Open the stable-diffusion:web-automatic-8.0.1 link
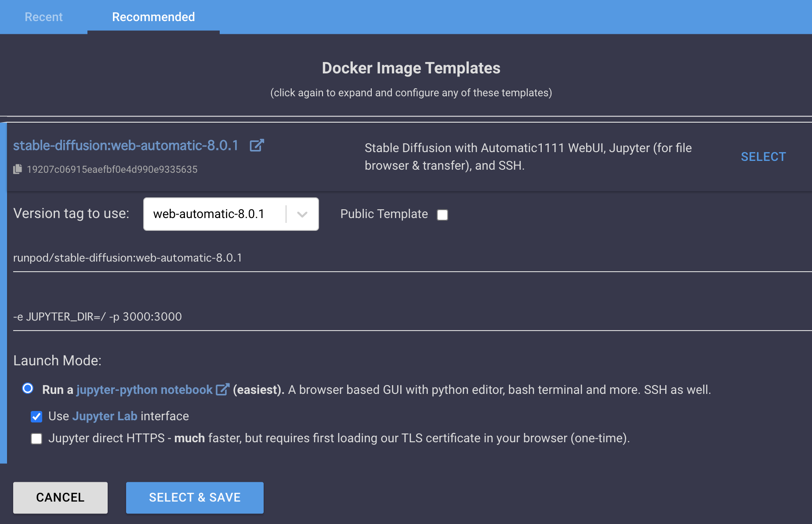This screenshot has height=524, width=812. pos(126,146)
